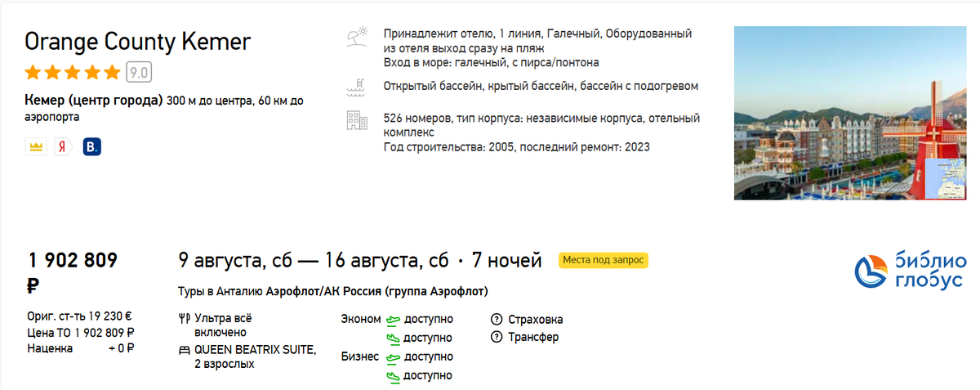
Task: Click the Принадлежит отелю beach description
Action: pos(538,41)
